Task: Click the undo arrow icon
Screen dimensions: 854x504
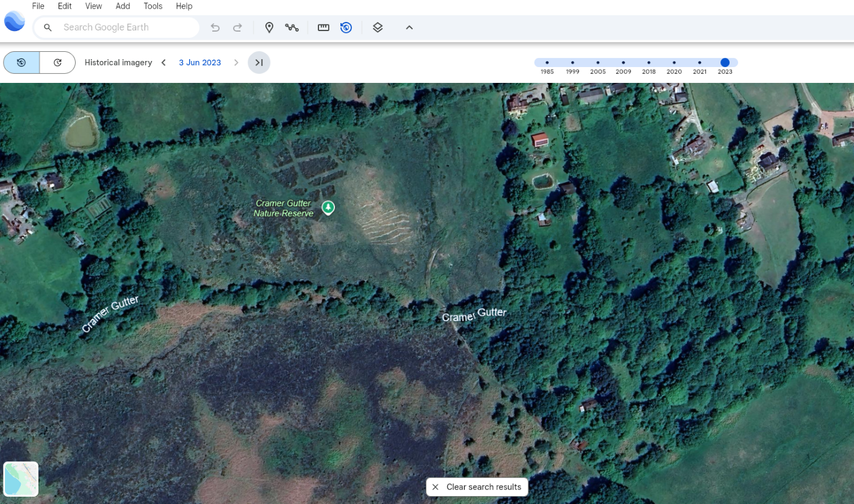Action: coord(215,27)
